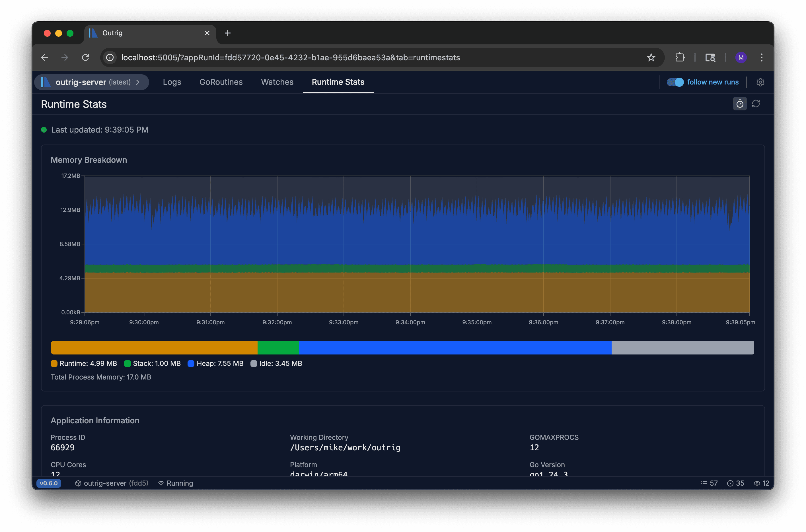Click the package icon next to outrig-server

(78, 483)
